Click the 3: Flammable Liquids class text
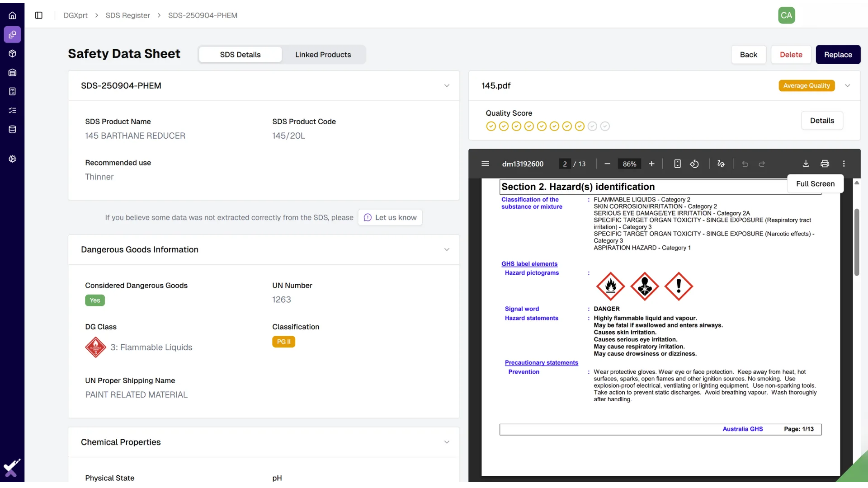 click(151, 347)
